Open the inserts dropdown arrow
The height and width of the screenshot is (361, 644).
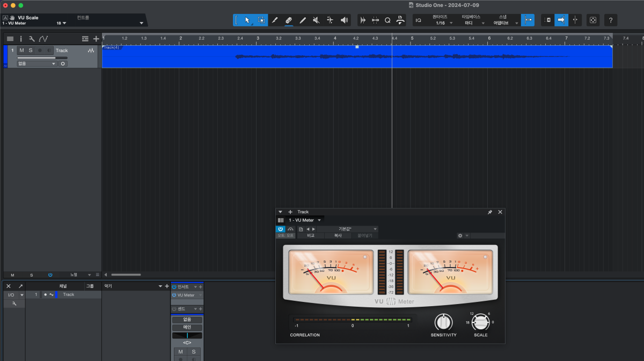[195, 287]
